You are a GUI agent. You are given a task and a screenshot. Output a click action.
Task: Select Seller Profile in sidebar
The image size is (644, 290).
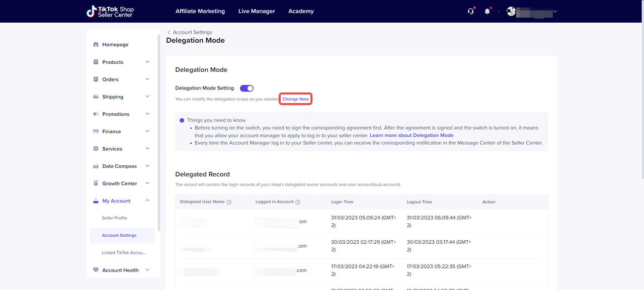click(x=114, y=218)
